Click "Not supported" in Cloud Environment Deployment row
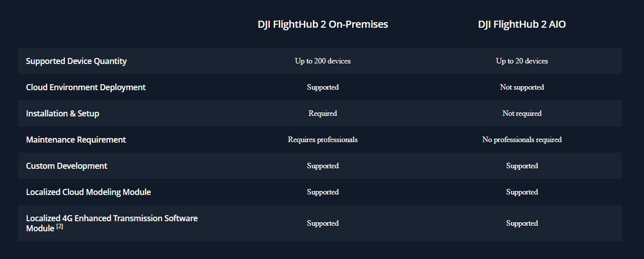 coord(522,87)
